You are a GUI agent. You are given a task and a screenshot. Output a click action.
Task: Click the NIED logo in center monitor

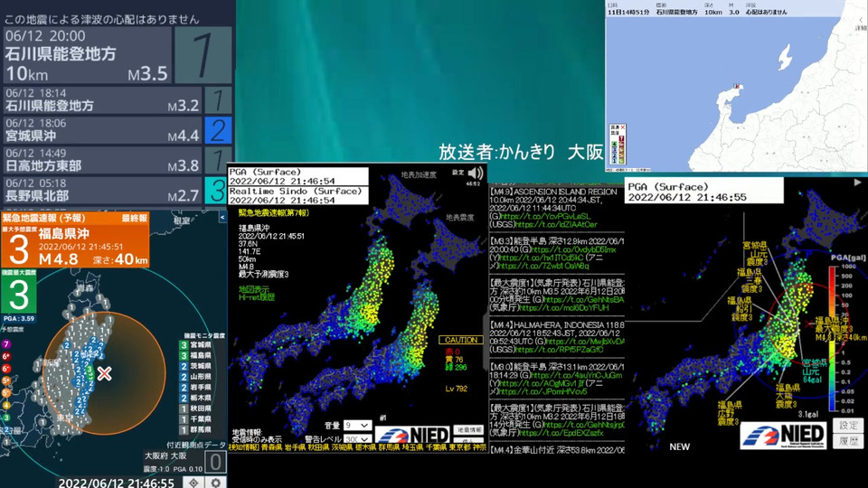(413, 435)
